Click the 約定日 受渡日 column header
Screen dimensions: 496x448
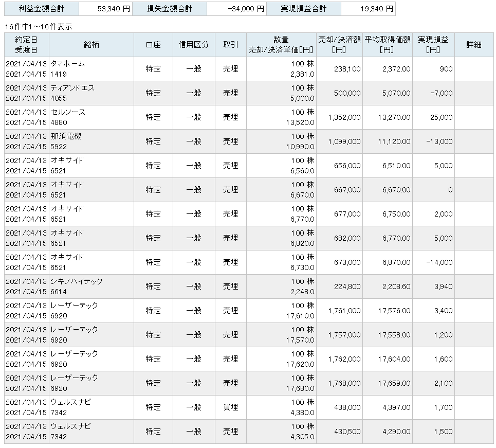(x=27, y=45)
